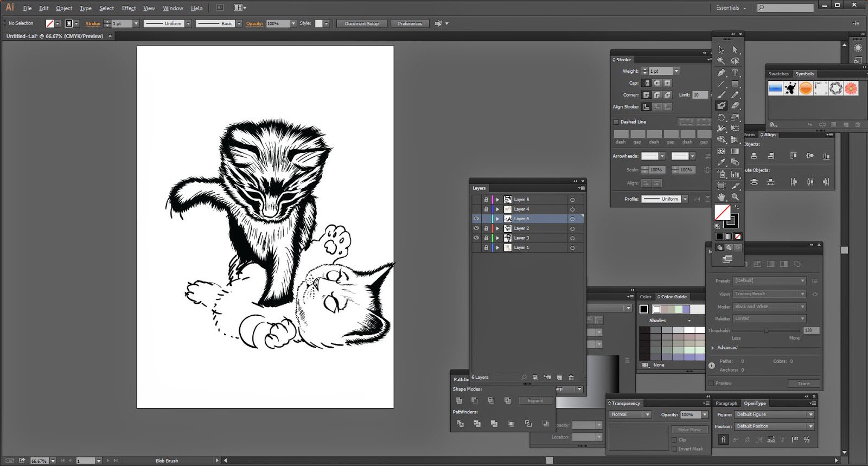Select the Artboard tool

721,186
